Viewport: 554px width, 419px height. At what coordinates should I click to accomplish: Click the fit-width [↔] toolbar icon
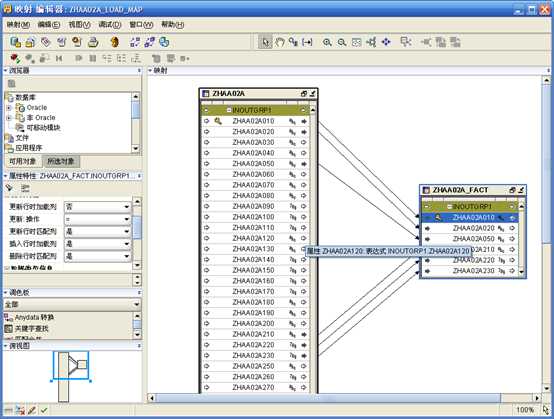tap(307, 42)
